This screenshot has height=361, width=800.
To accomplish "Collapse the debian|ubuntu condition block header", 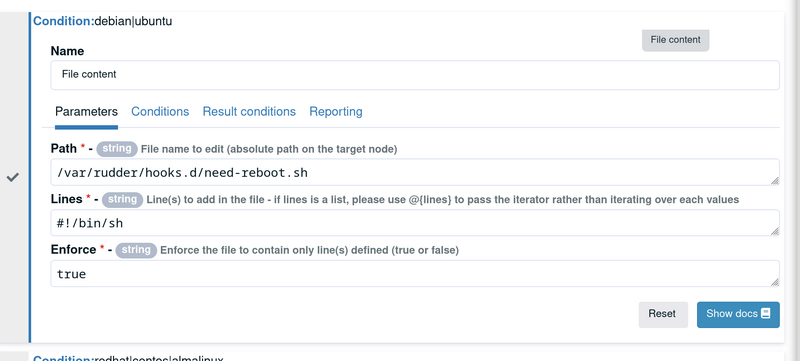I will [103, 21].
